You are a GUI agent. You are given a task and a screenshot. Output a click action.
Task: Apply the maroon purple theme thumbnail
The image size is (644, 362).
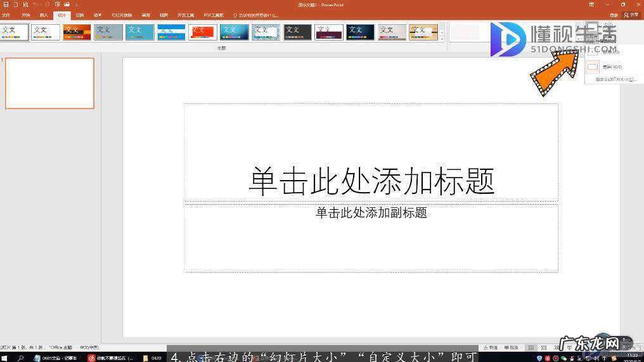(x=328, y=32)
